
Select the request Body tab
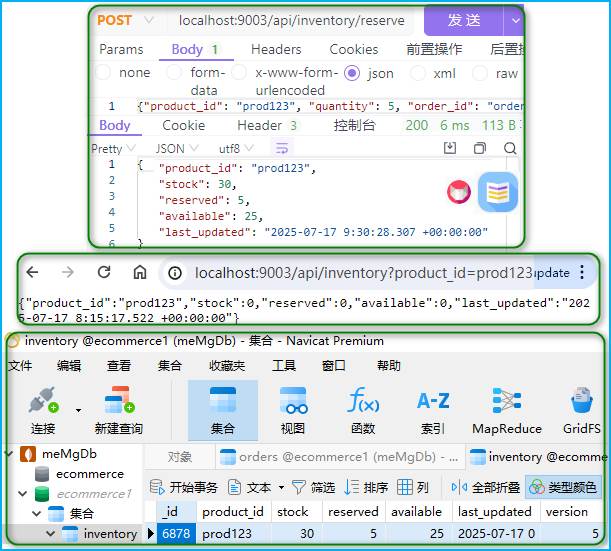pos(195,49)
